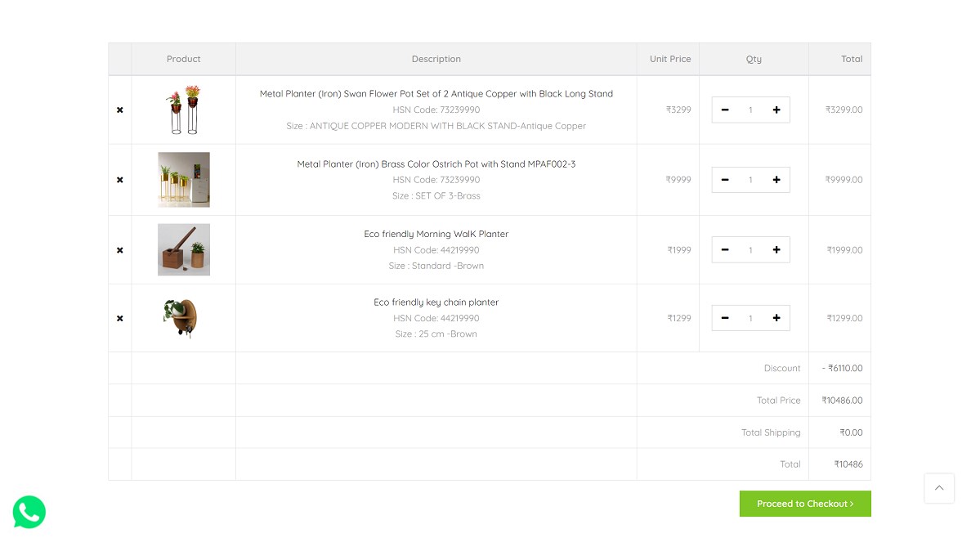Increase key chain planter quantity
The image size is (980, 542).
pos(776,318)
